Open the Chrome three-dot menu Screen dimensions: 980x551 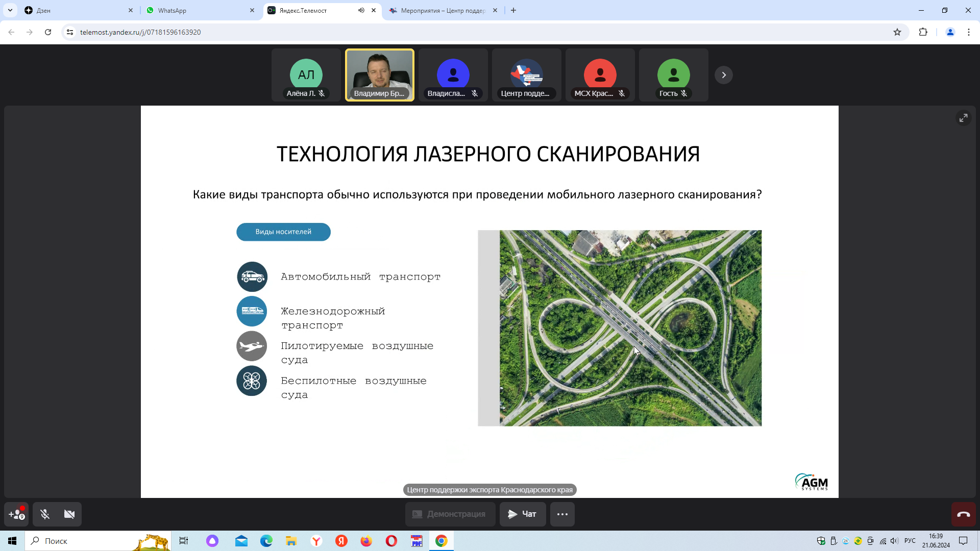(x=968, y=32)
